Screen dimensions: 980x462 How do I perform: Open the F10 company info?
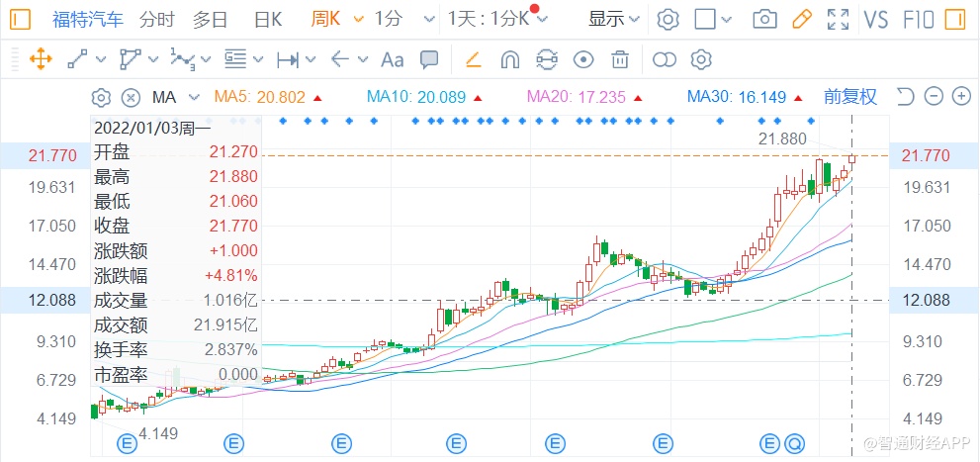tap(919, 20)
